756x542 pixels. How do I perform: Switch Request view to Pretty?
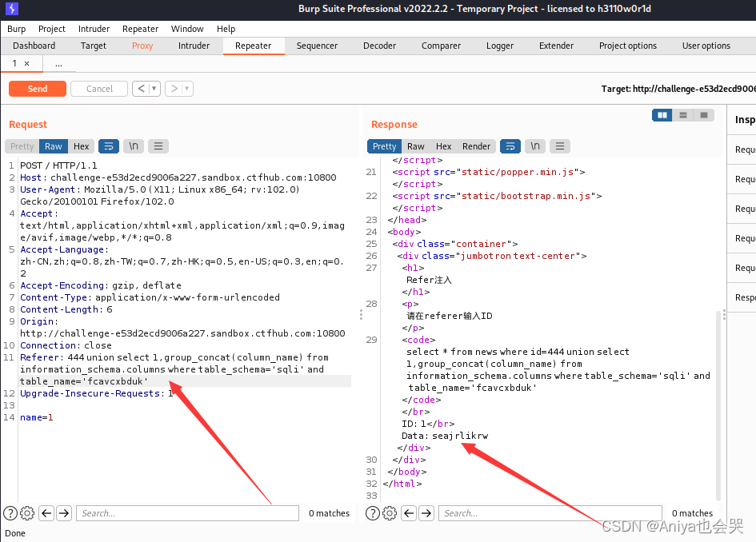coord(22,146)
